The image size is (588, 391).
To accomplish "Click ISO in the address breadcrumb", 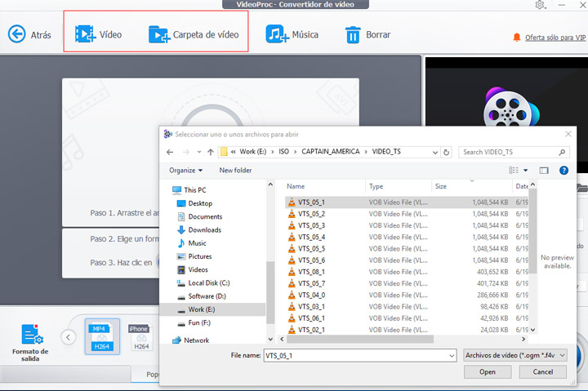I will [284, 152].
